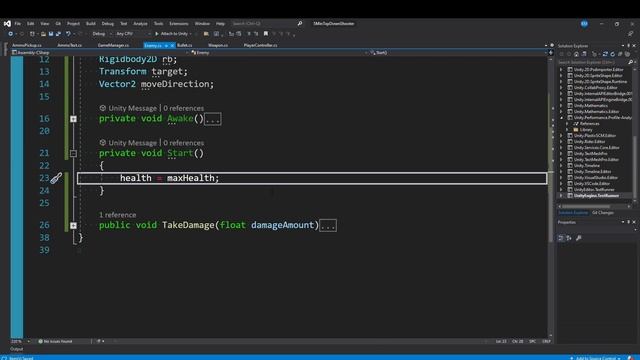Open the Analyze menu
This screenshot has height=360, width=640.
[140, 24]
